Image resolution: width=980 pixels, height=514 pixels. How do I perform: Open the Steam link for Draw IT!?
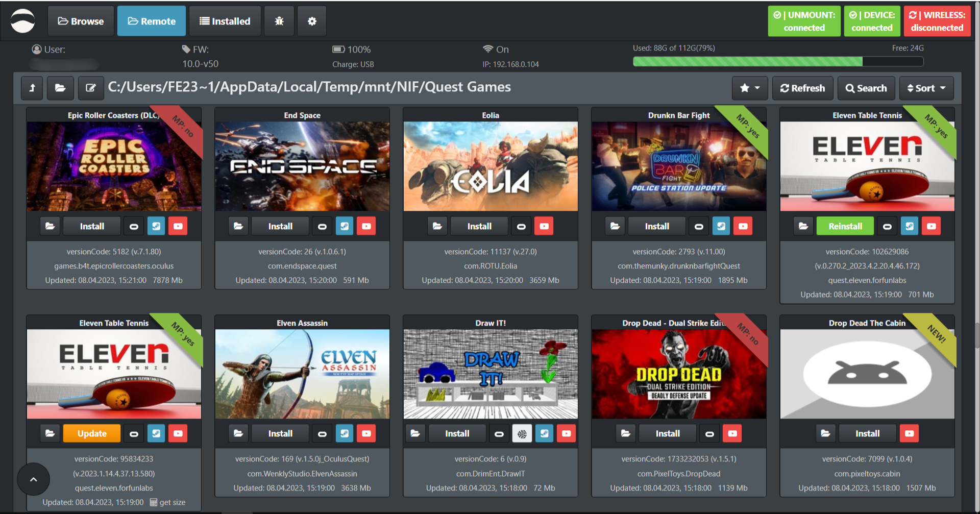tap(545, 433)
